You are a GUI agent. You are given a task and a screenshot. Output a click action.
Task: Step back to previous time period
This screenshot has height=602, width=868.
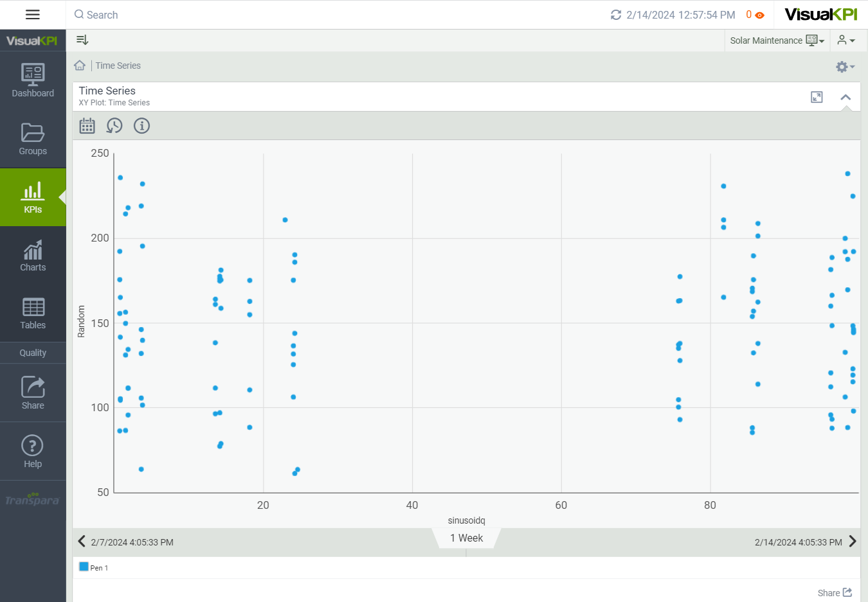point(82,541)
